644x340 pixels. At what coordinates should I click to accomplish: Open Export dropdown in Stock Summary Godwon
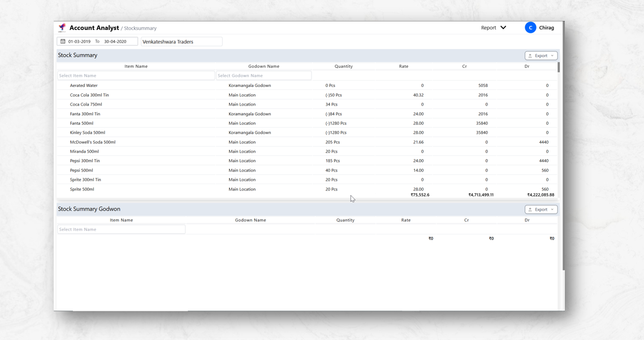(541, 210)
